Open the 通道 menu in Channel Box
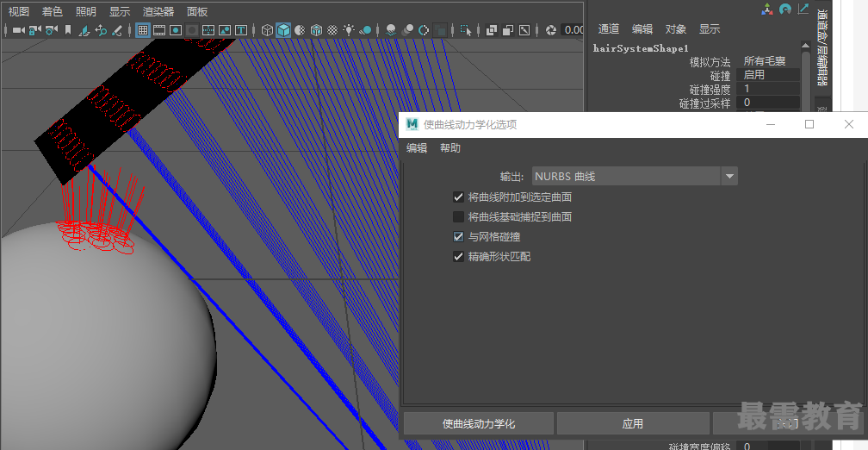The width and height of the screenshot is (868, 450). 608,28
